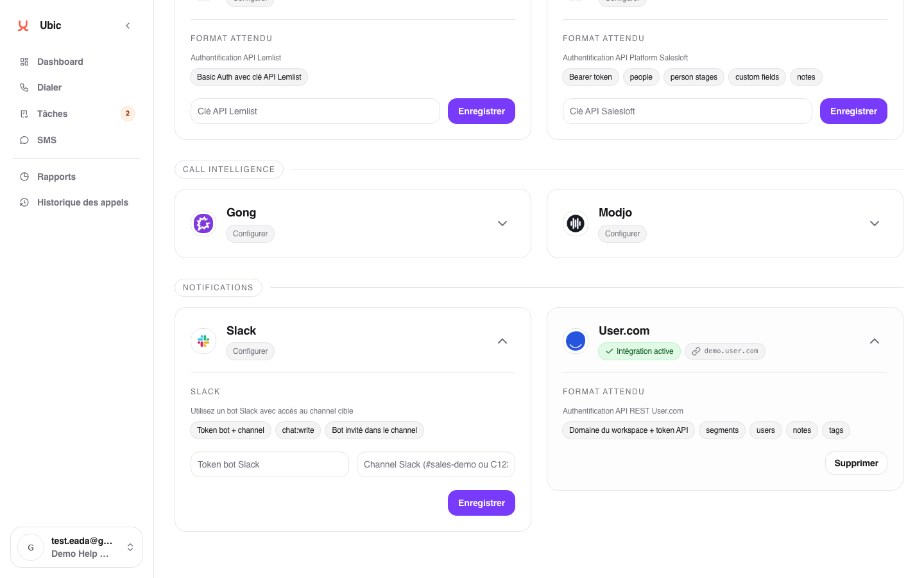924x578 pixels.
Task: Collapse the Slack configuration panel
Action: [502, 341]
